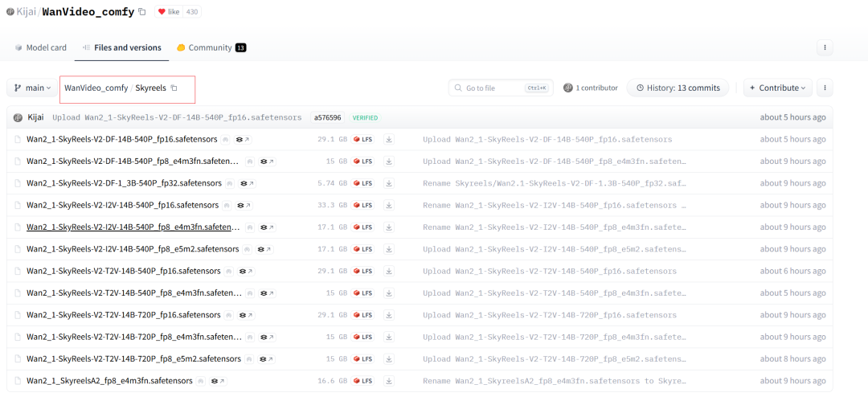Open Wan2_1-SkyReels-V2-DF-1_3B-540P_fp32.safetensors file
Image resolution: width=868 pixels, height=401 pixels.
124,183
